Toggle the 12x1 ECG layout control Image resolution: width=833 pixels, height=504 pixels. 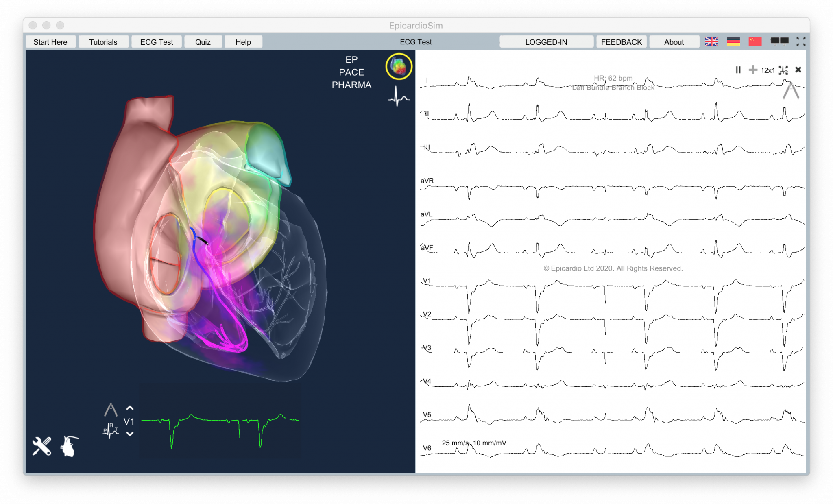coord(768,70)
